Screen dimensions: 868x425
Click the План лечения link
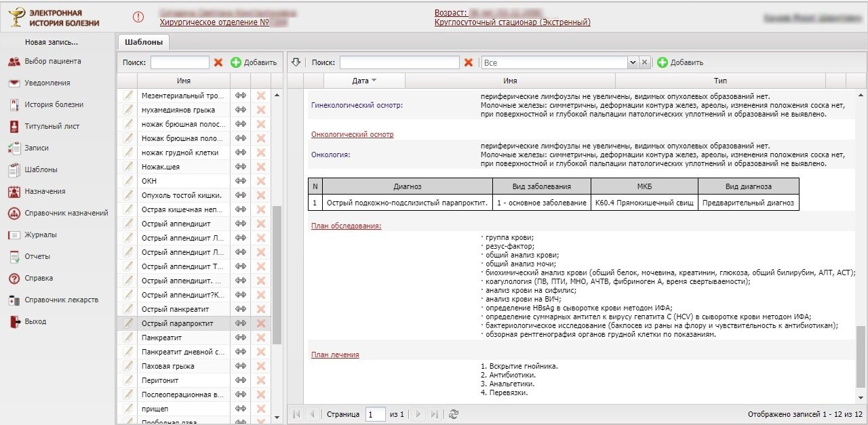point(335,355)
